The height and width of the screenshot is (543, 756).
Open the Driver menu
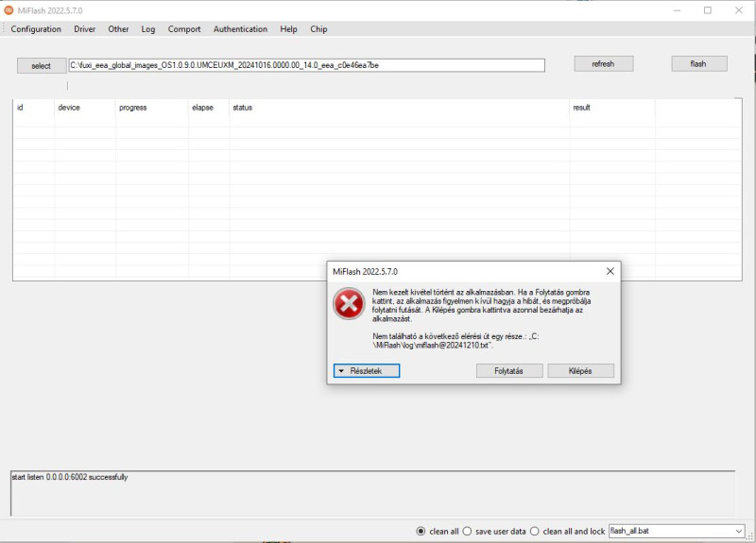tap(84, 29)
